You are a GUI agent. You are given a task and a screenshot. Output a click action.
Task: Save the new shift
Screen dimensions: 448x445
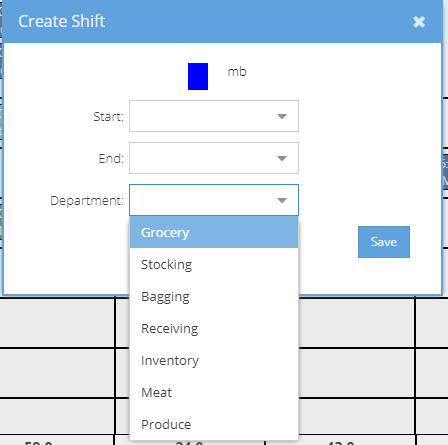click(x=384, y=242)
